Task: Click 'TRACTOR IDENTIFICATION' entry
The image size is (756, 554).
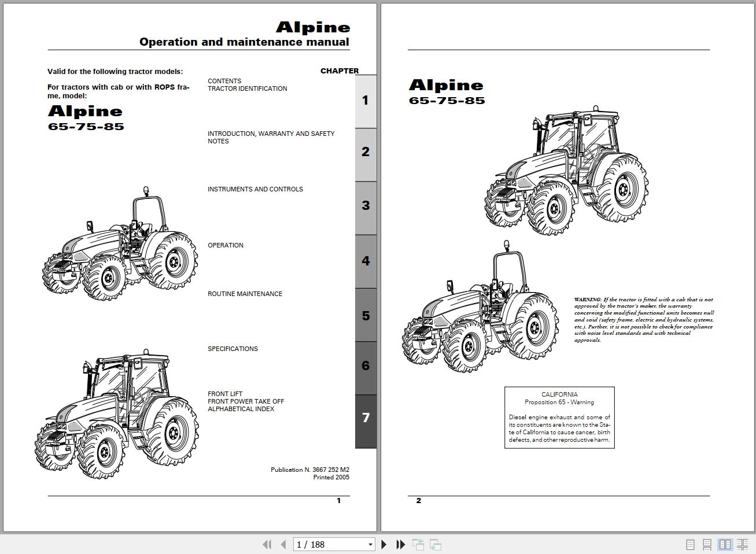Action: pos(248,88)
